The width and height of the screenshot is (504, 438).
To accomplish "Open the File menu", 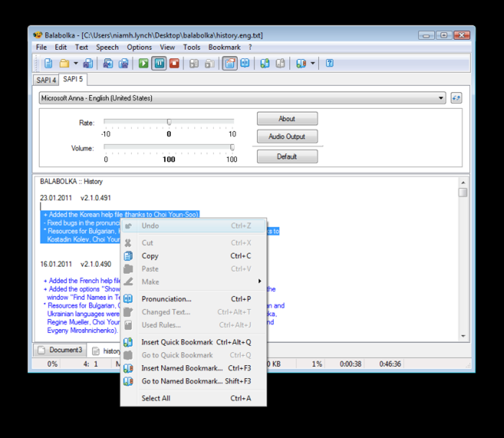I will click(x=42, y=47).
